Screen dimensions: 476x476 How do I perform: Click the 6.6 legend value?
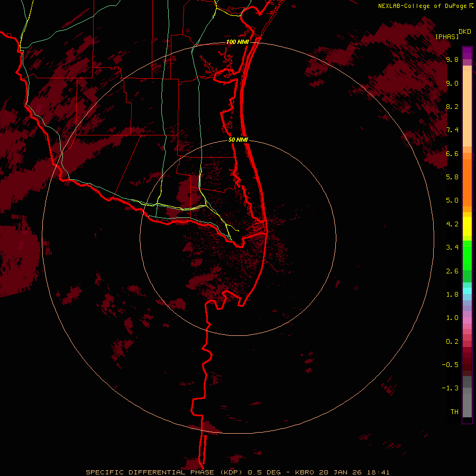[x=452, y=153]
